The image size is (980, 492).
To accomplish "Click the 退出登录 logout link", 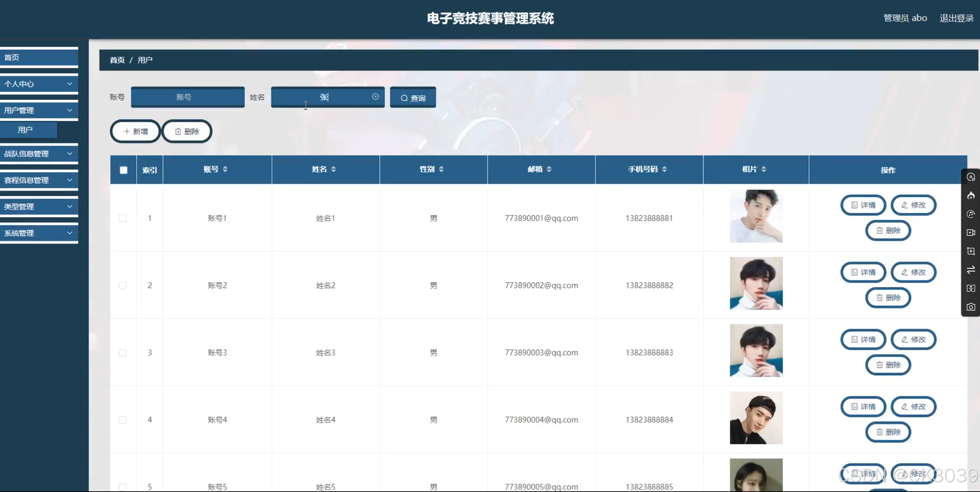I will tap(956, 18).
